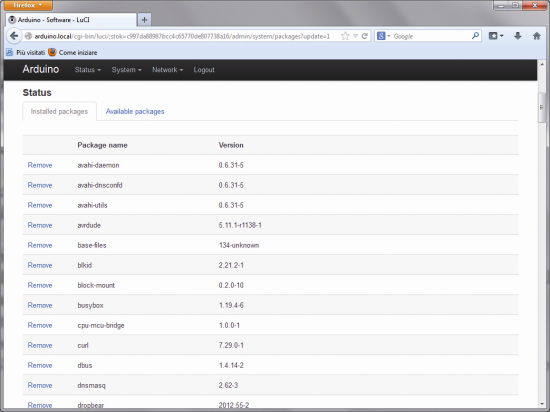The width and height of the screenshot is (550, 412).
Task: Open the downloads arrow icon
Action: (517, 36)
